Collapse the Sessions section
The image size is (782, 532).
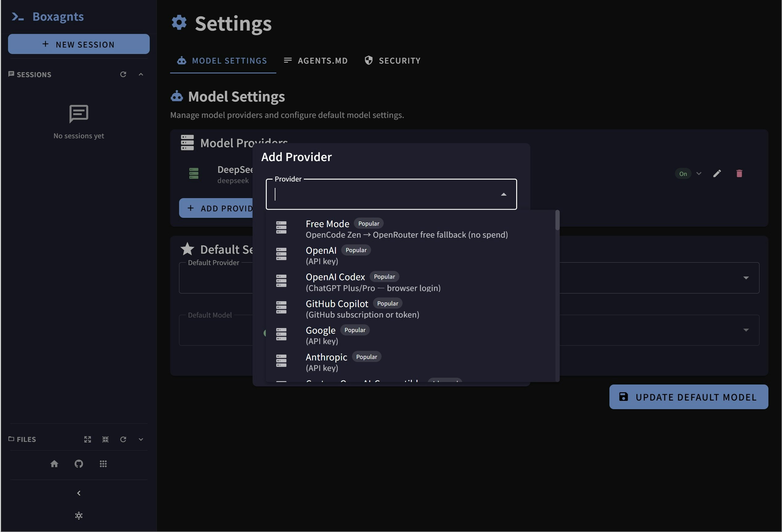(141, 74)
